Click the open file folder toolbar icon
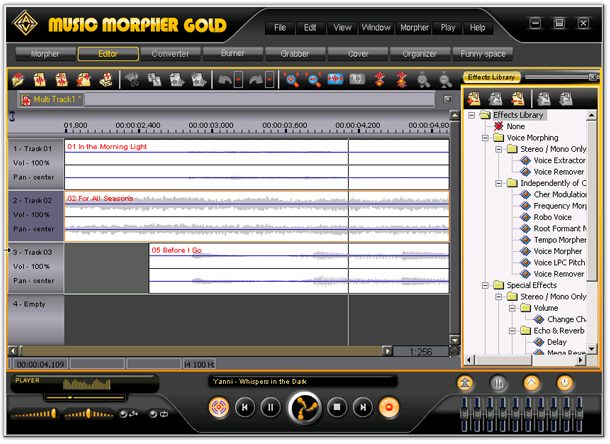 click(x=18, y=80)
